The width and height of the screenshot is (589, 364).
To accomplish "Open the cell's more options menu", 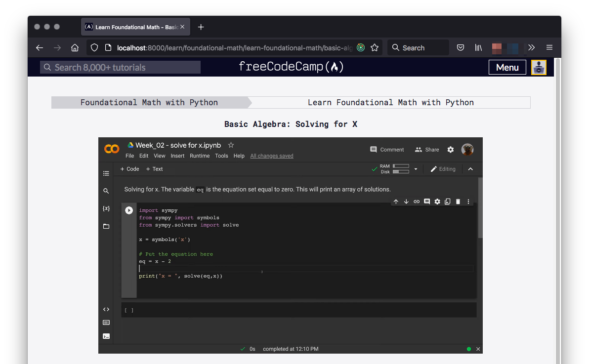I will coord(468,201).
